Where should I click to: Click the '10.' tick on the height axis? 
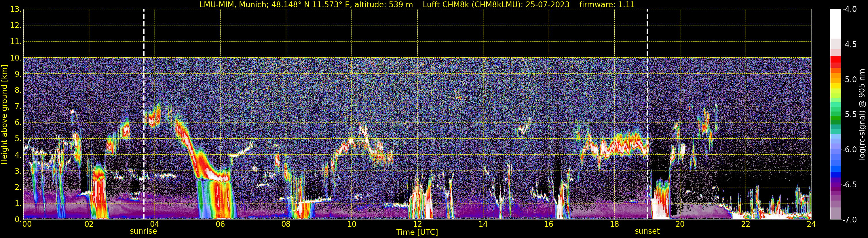tap(16, 58)
